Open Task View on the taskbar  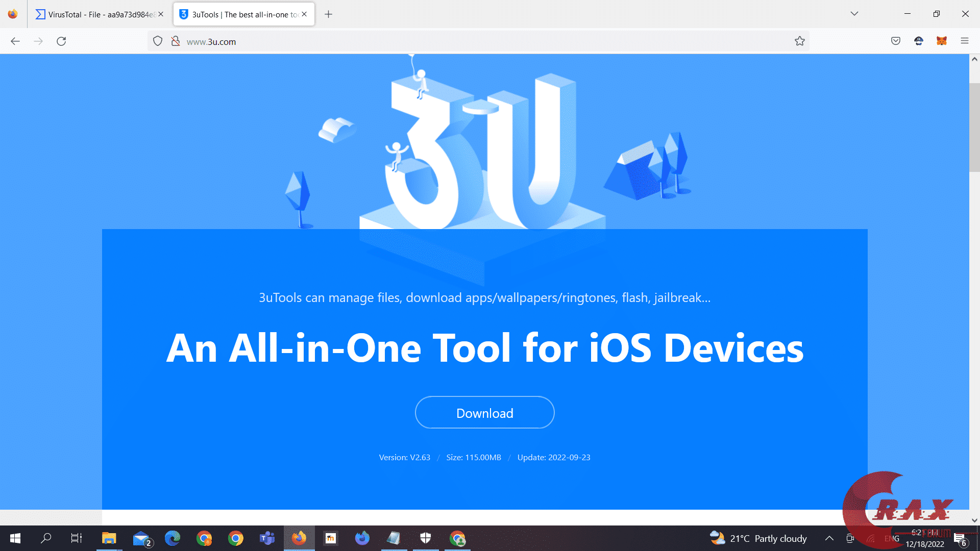pyautogui.click(x=77, y=538)
